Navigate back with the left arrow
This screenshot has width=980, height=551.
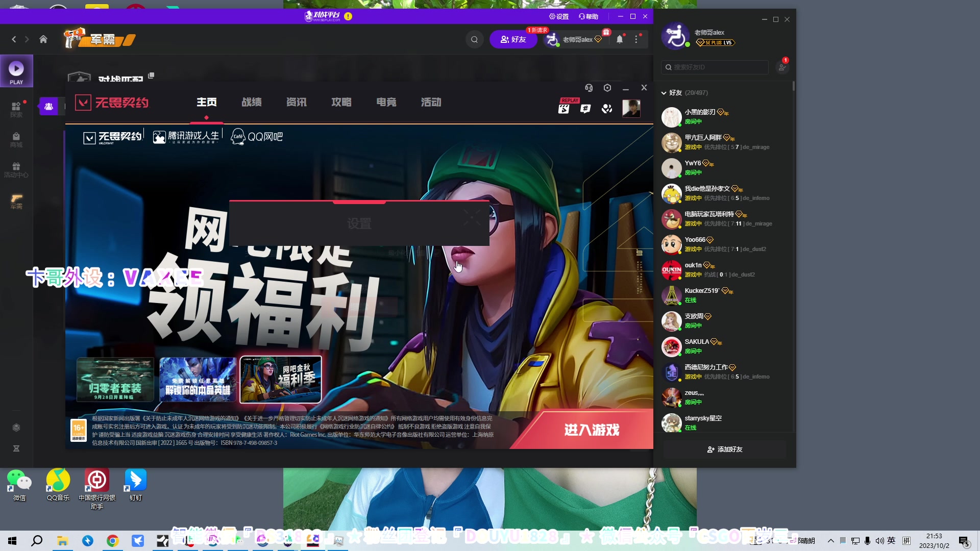pyautogui.click(x=14, y=39)
